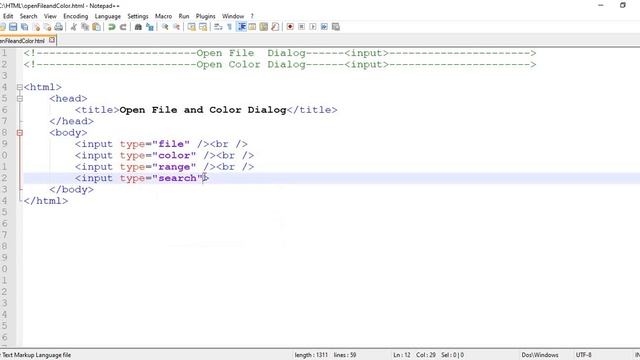Open the User Defined Language icon

coord(252,27)
